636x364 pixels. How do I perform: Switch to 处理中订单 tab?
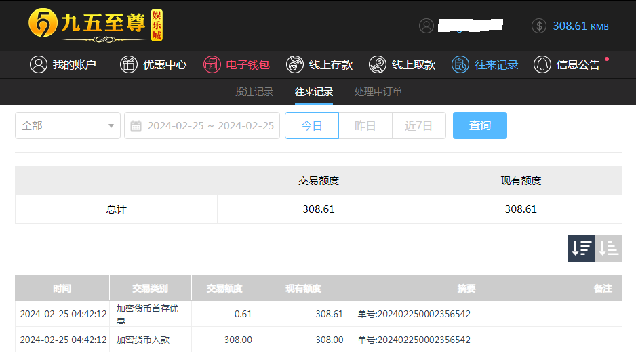(378, 92)
